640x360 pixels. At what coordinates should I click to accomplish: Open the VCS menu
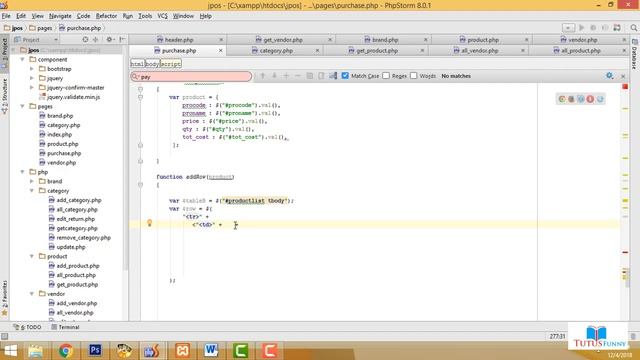(x=162, y=16)
